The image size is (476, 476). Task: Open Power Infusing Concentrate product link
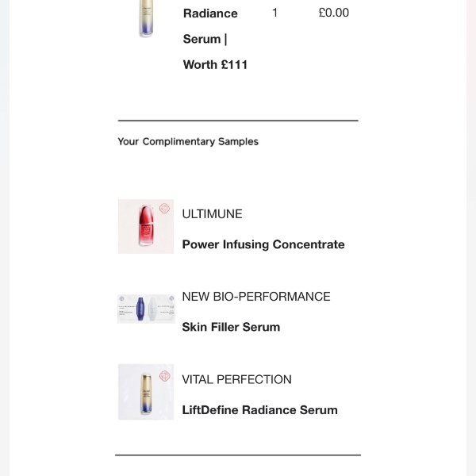pyautogui.click(x=263, y=244)
